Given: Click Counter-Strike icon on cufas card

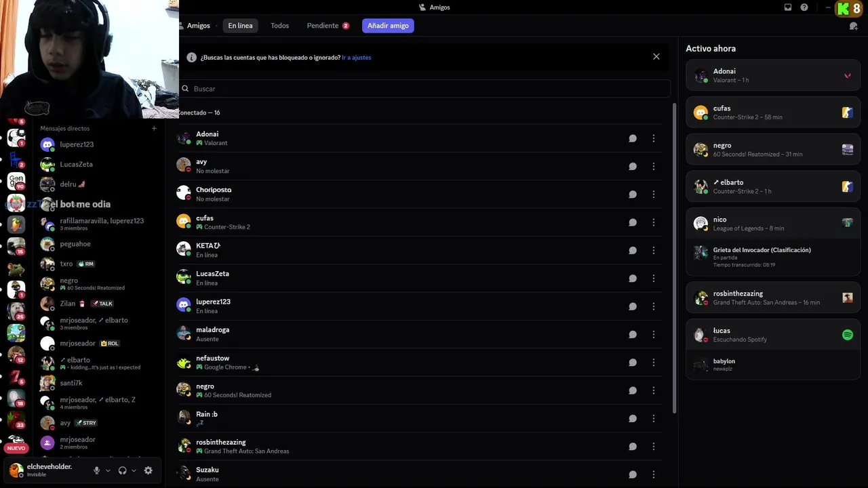Looking at the screenshot, I should (x=848, y=113).
